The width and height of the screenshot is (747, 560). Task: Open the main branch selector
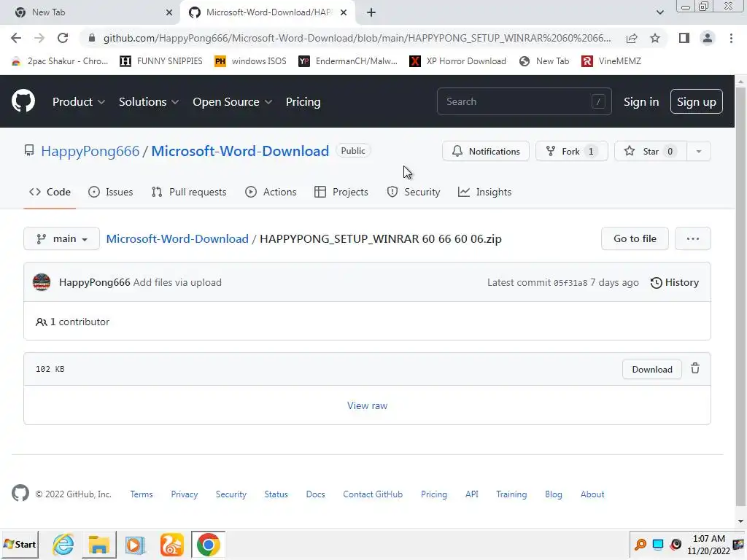pyautogui.click(x=61, y=238)
